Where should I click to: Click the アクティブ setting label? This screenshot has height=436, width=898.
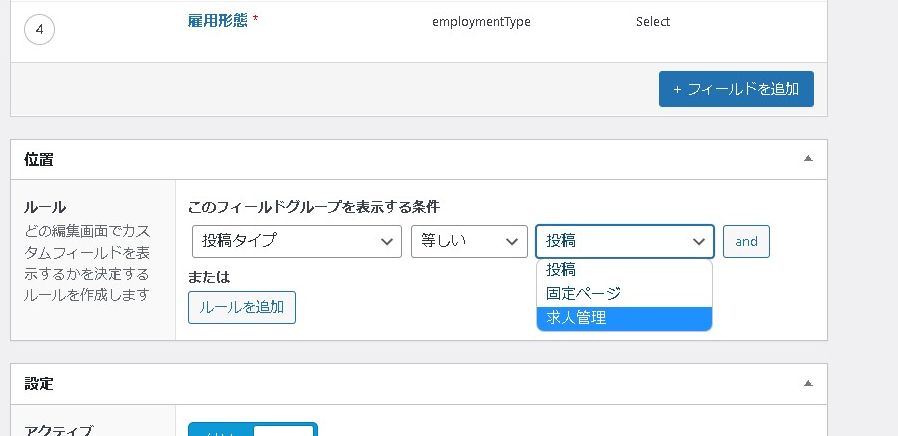coord(58,430)
